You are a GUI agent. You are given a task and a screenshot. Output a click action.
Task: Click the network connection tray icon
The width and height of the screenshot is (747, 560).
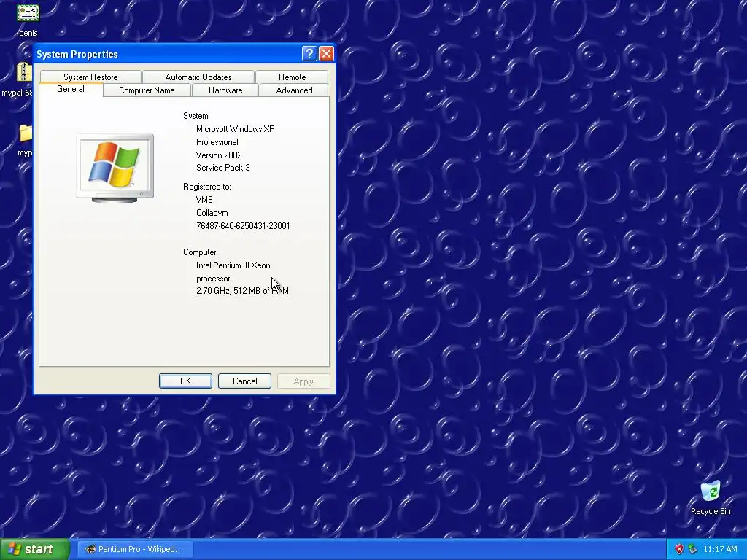click(x=693, y=549)
